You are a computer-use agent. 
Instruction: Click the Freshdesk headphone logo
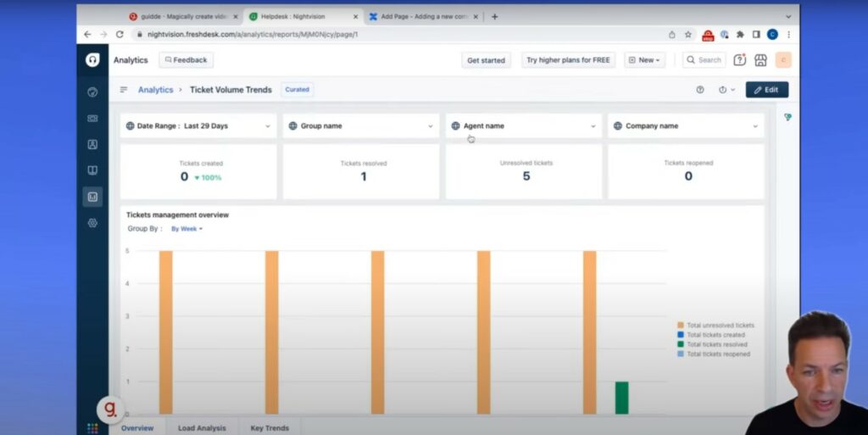point(92,59)
